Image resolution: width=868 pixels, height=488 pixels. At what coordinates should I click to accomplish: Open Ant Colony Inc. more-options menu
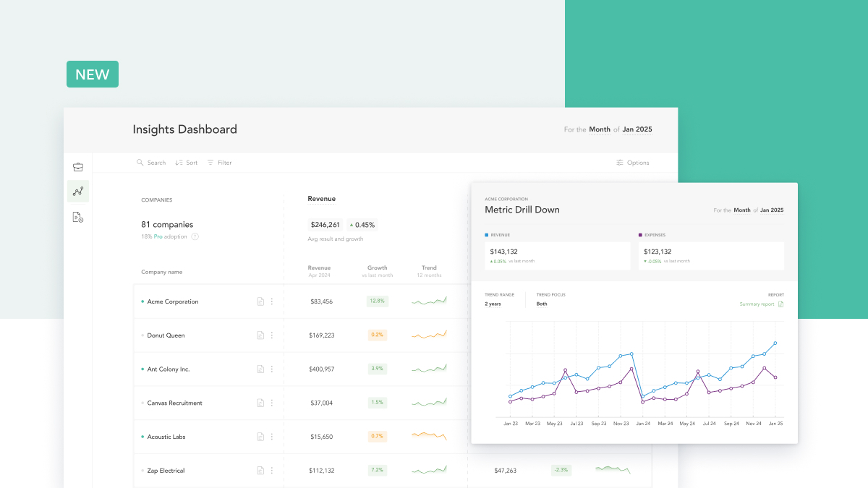click(272, 369)
